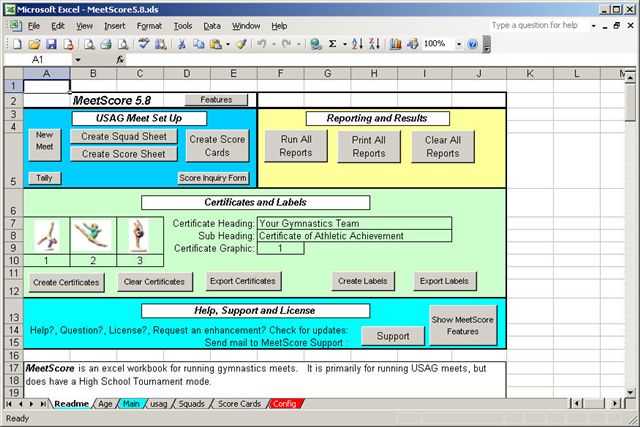Click the Run All Reports button
Viewport: 640px width, 427px height.
(296, 146)
